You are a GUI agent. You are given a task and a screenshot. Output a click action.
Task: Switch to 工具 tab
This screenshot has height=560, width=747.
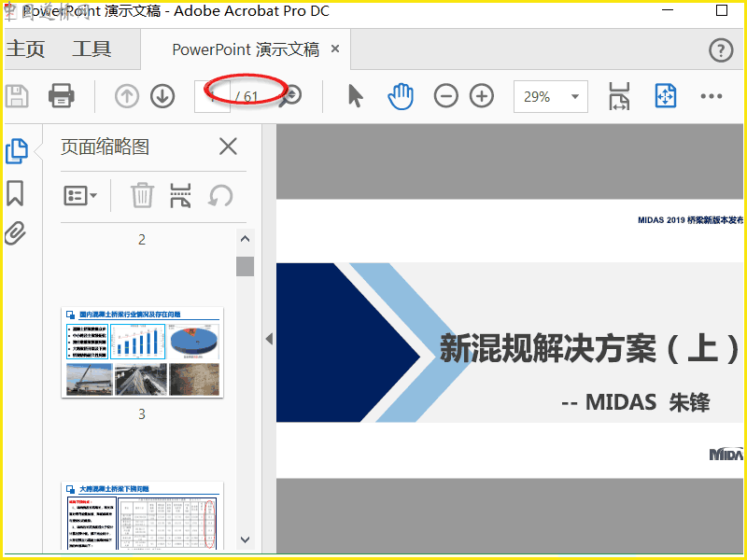[92, 49]
